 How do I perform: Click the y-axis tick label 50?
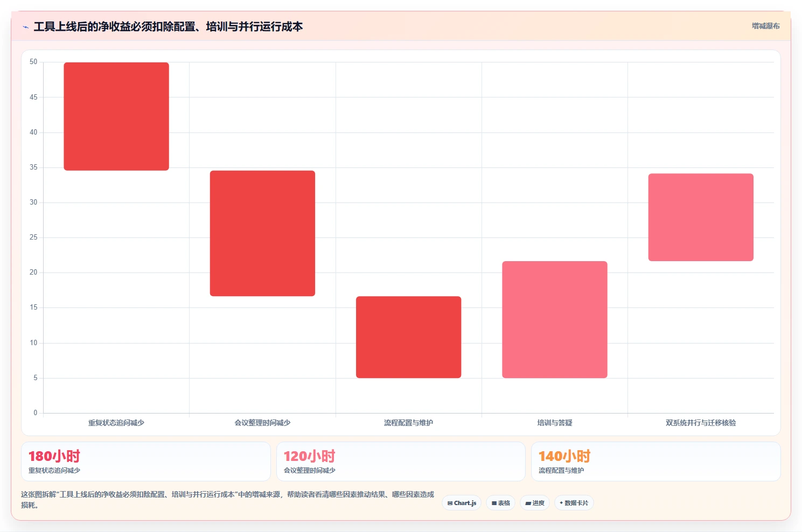tap(33, 62)
